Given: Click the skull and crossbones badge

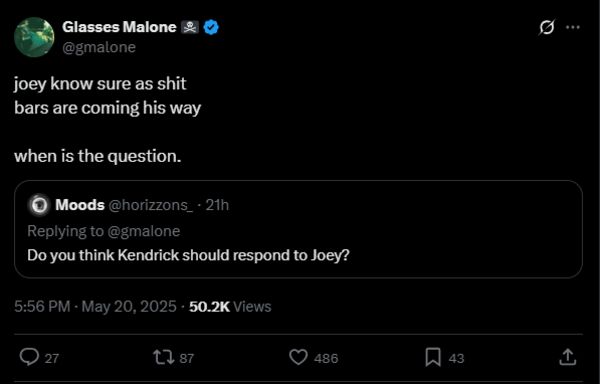Looking at the screenshot, I should pos(190,27).
